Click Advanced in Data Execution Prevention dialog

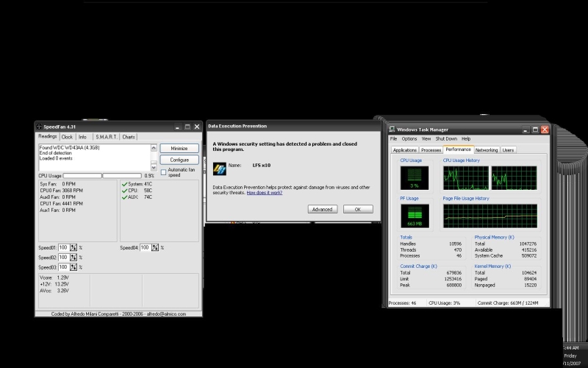(323, 209)
